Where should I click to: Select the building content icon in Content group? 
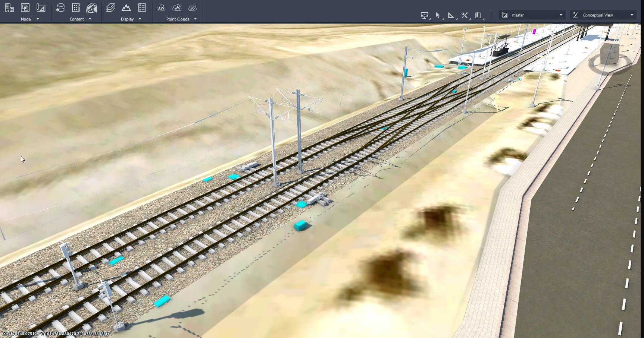[76, 7]
